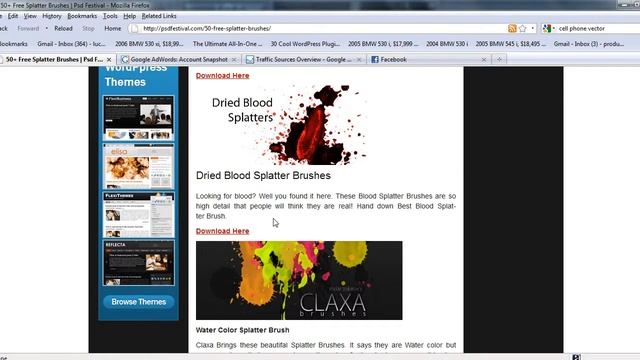Open The Ultimate All-In-One bookmark
640x360 pixels.
point(228,44)
